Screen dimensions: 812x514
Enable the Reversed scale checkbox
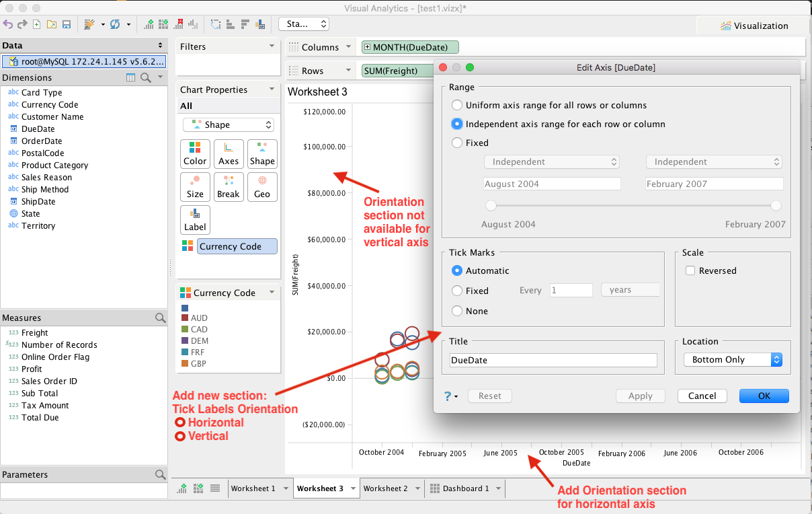point(690,270)
